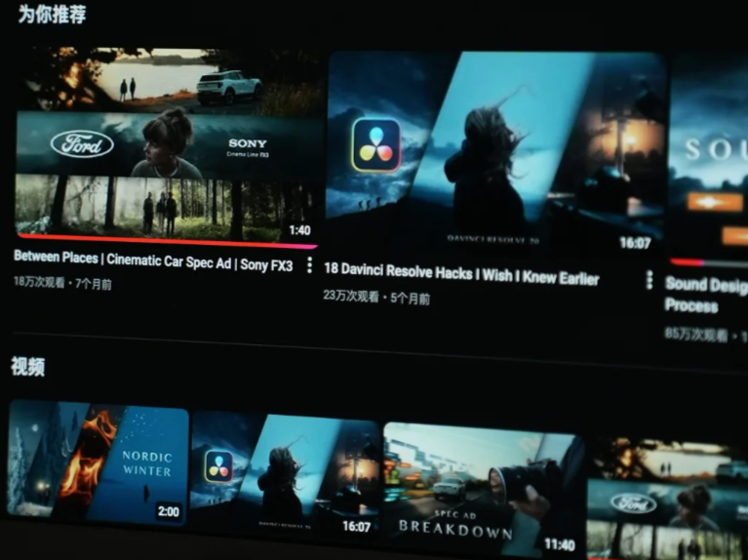This screenshot has width=748, height=560.
Task: Open the recommended Davinci Resolve 16:07 thumbnail
Action: [x=495, y=153]
